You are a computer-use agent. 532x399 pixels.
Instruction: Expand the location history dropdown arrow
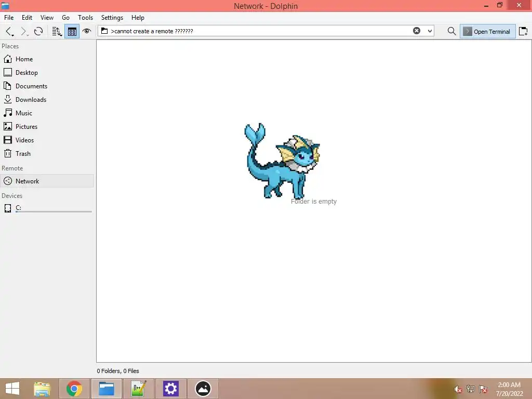point(430,31)
